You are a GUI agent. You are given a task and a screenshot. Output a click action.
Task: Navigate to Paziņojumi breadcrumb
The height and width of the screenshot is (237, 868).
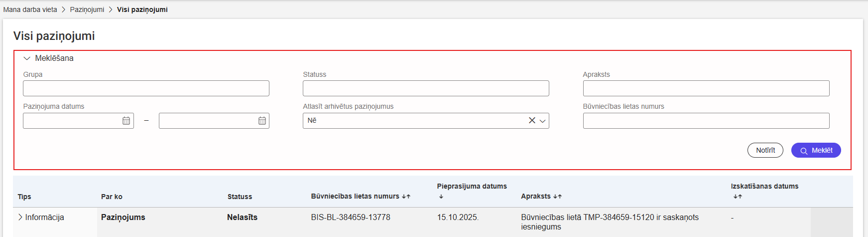click(87, 9)
